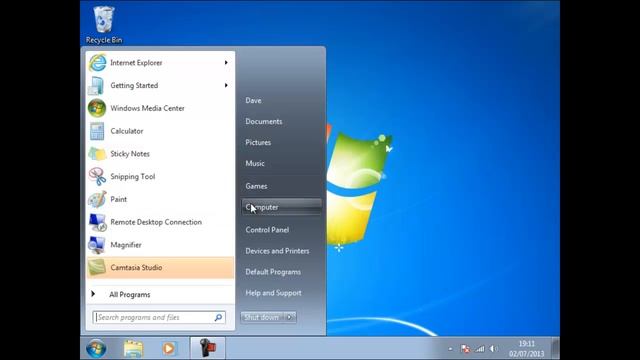
Task: Switch to the Camtasia recorder taskbar icon
Action: click(207, 348)
